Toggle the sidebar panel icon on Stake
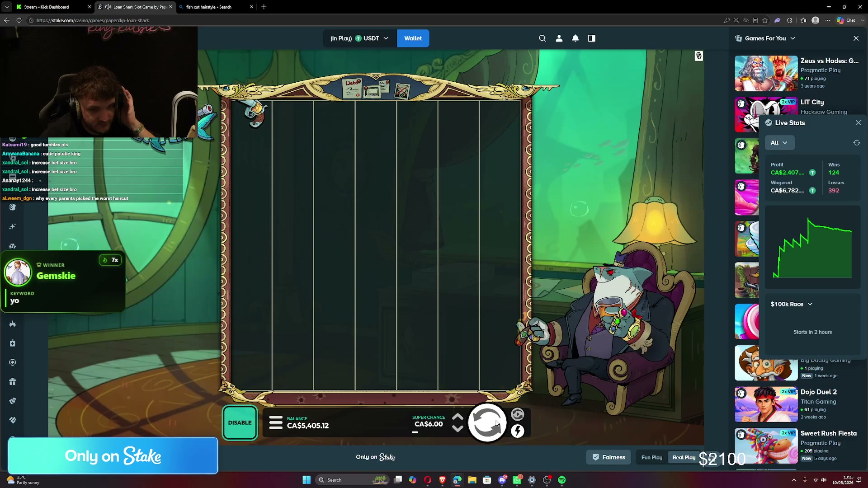868x488 pixels. pyautogui.click(x=592, y=38)
